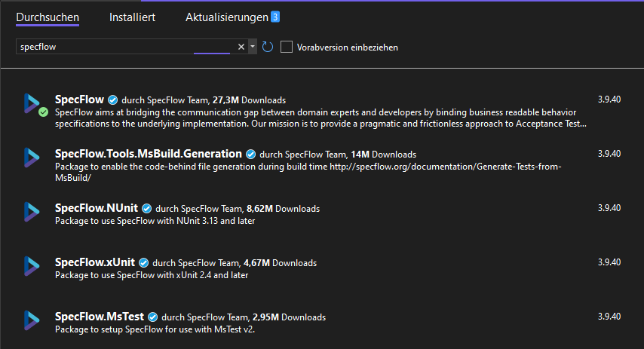Click the verified badge beside SpecFlow.NUnit
This screenshot has width=644, height=349.
coord(146,209)
